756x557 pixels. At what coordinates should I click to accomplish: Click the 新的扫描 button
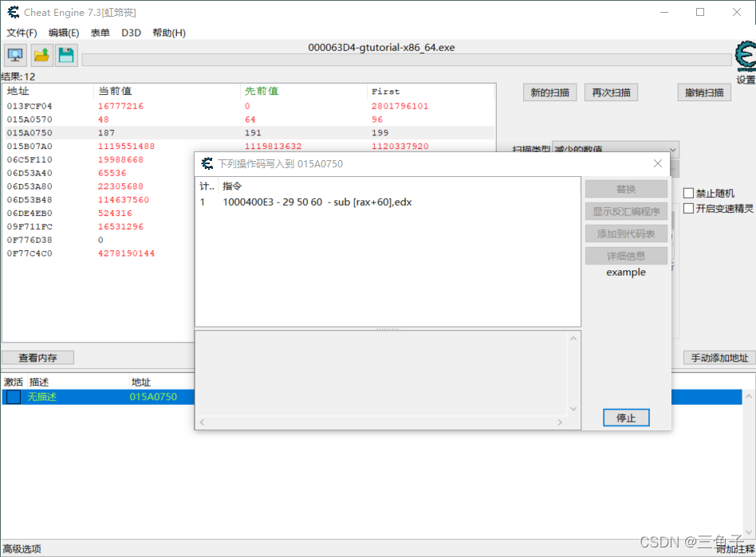click(549, 92)
